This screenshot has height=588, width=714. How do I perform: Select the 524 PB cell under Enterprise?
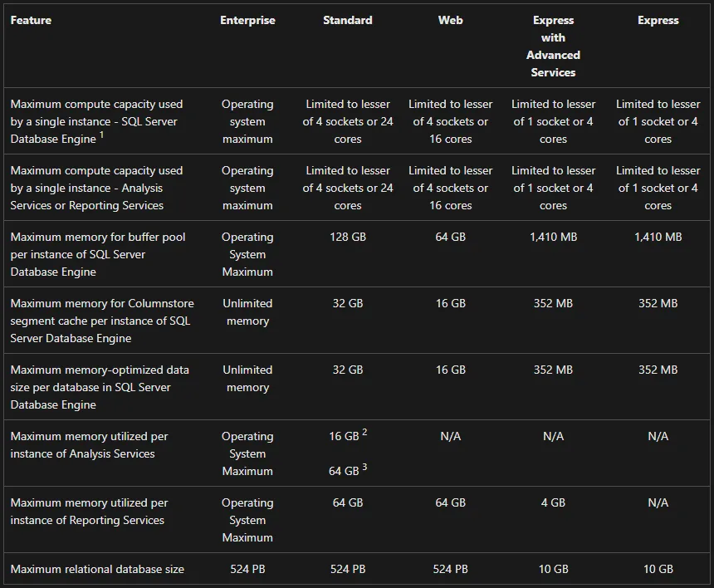(247, 570)
